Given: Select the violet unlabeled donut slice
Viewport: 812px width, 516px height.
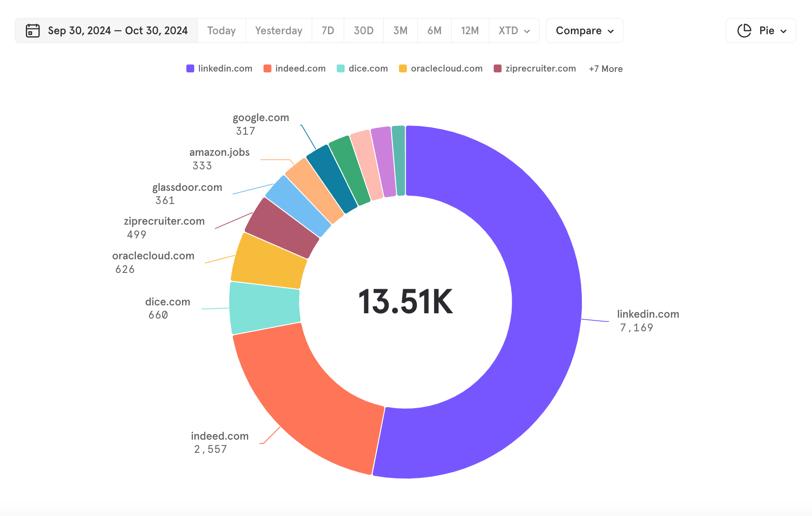Looking at the screenshot, I should coord(383,162).
